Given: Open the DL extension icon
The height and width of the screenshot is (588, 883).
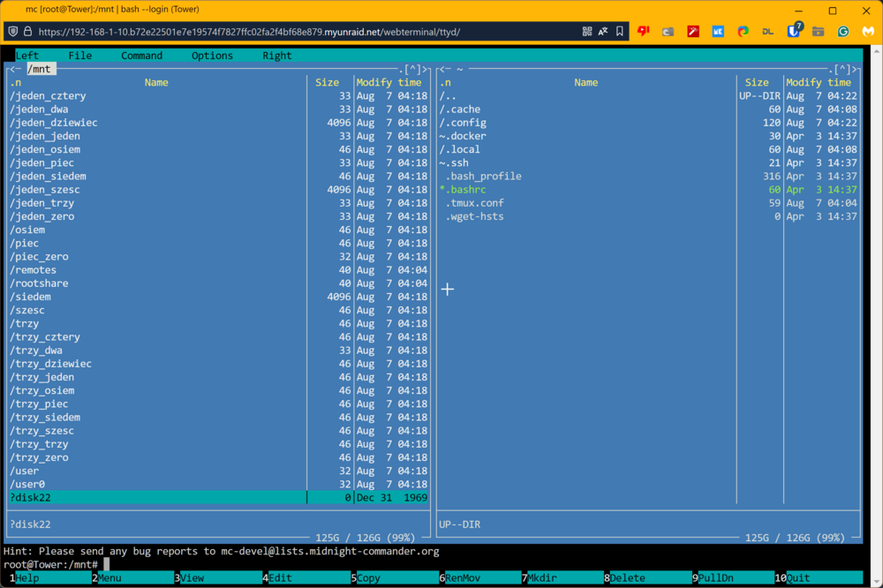Looking at the screenshot, I should (767, 32).
